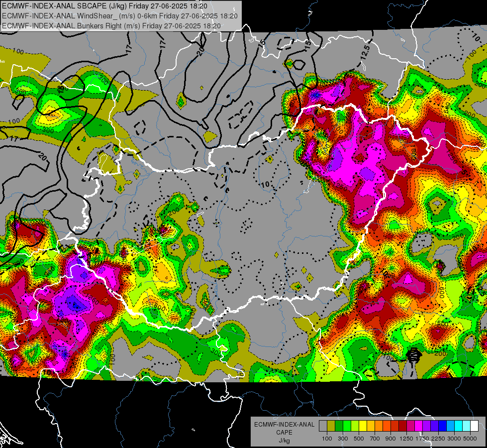Click the Bunkers Right (m/s) header line
Viewport: 487px width, 448px height.
tap(111, 26)
